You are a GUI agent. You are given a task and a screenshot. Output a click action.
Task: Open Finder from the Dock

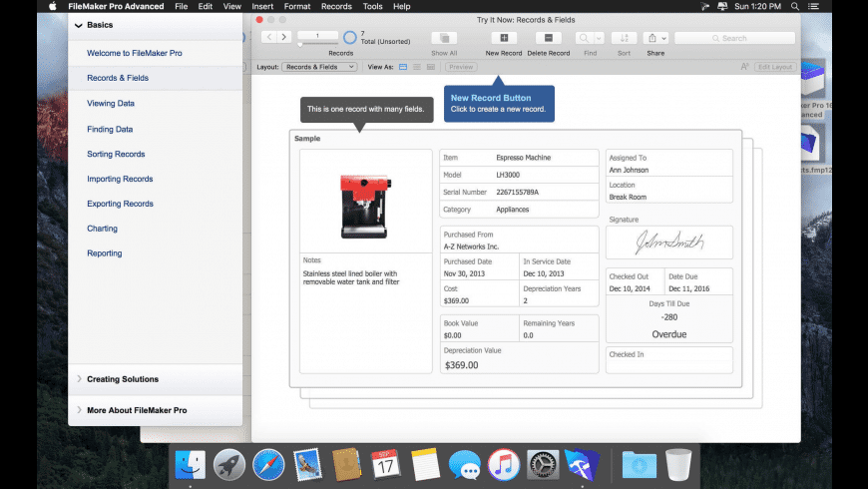point(190,464)
